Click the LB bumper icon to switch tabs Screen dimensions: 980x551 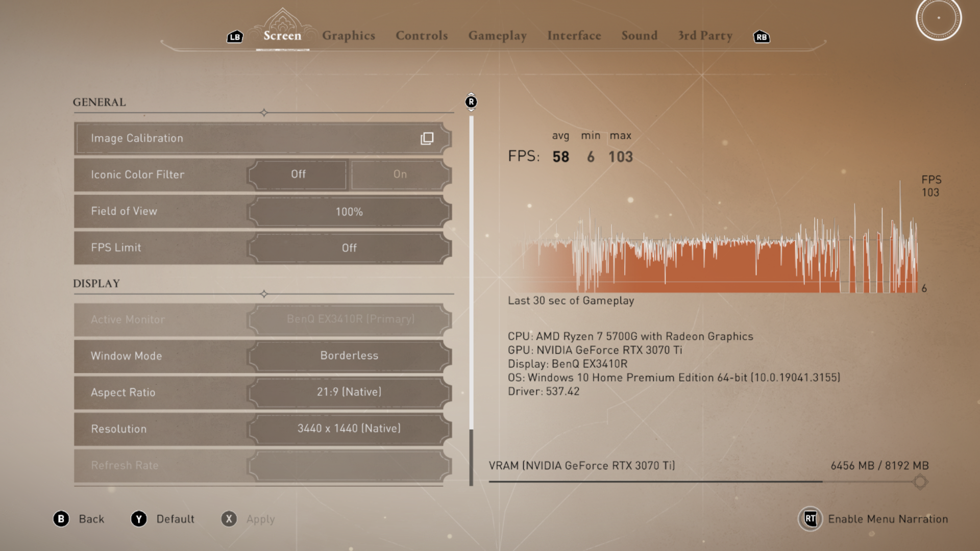pos(235,36)
